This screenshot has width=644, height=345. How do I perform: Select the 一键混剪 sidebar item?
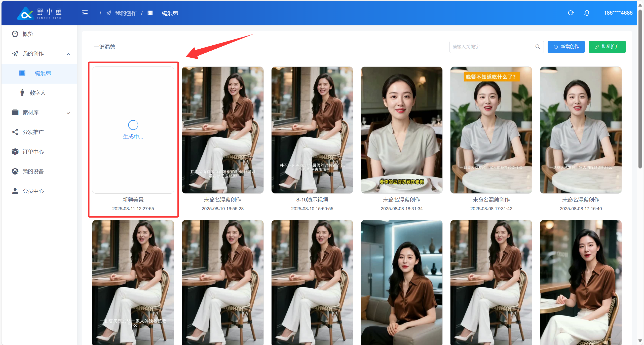tap(40, 73)
